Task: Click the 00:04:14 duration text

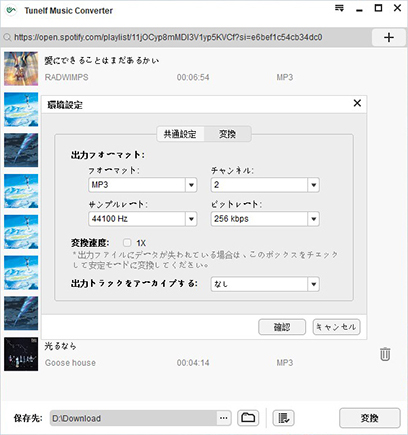Action: tap(193, 363)
